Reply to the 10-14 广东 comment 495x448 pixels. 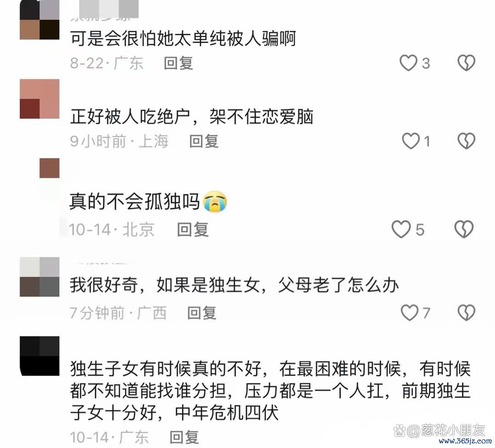coord(184,437)
